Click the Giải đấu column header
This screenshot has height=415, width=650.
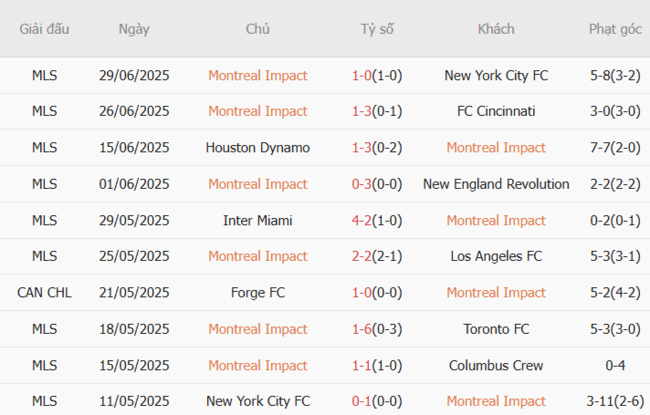click(x=44, y=29)
